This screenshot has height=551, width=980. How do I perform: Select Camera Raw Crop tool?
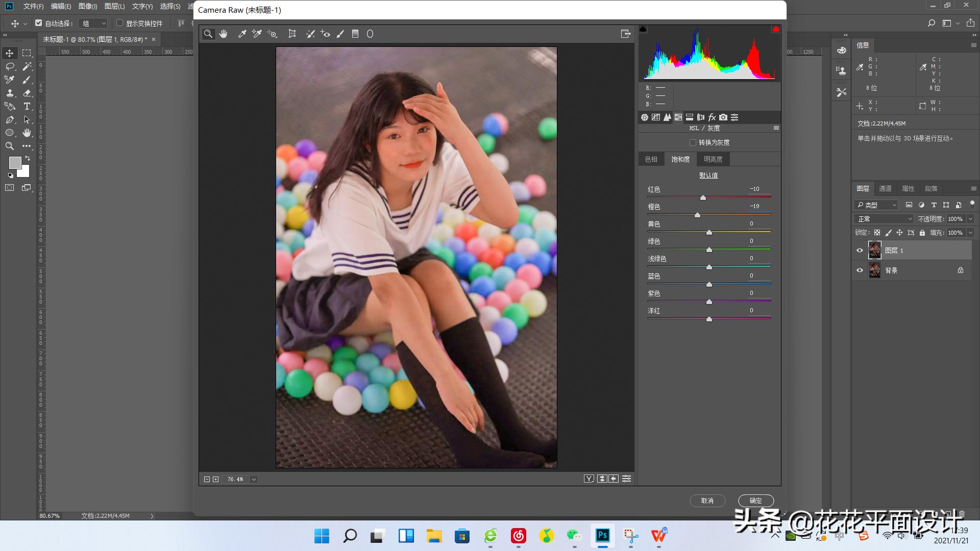(x=292, y=34)
